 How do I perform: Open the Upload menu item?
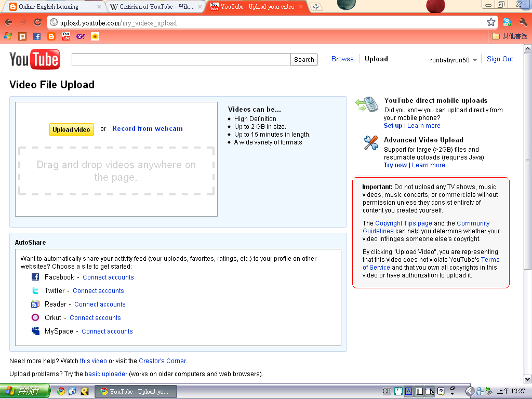[376, 59]
